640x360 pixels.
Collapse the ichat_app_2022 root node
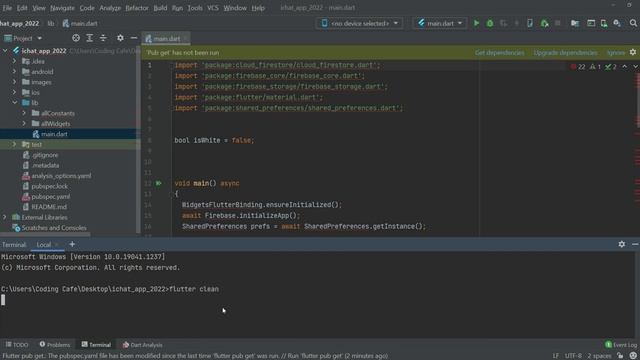(5, 51)
